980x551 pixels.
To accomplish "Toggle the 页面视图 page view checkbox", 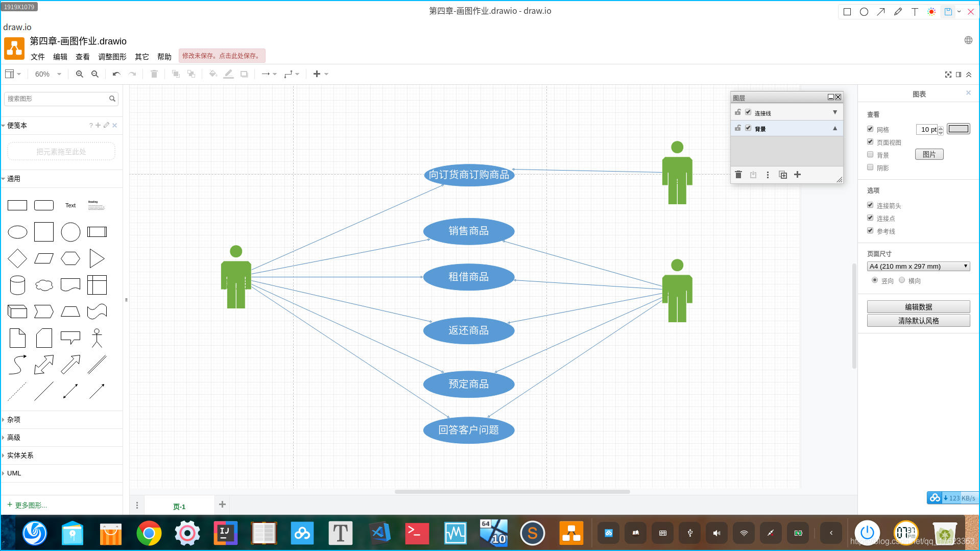I will 870,141.
